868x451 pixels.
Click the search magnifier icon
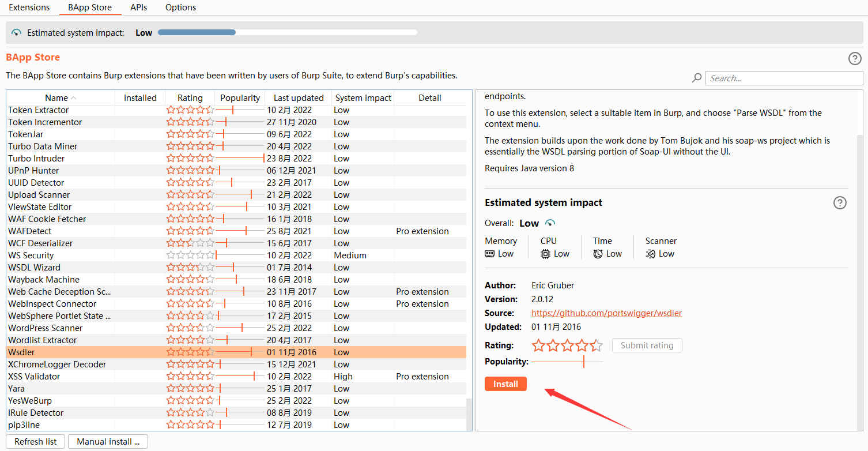click(697, 78)
